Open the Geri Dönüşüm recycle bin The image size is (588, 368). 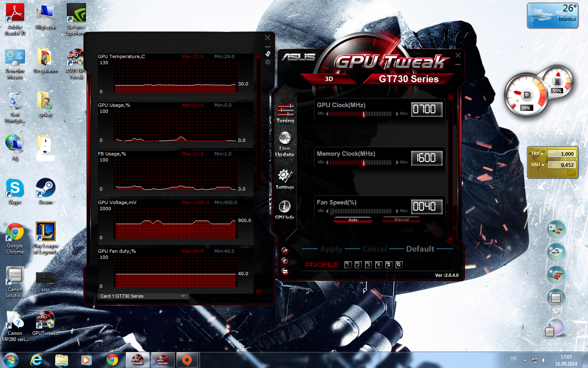point(15,107)
